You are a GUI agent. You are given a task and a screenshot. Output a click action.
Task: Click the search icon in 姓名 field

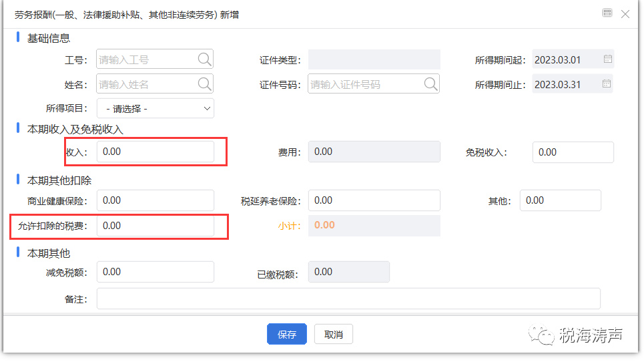tap(204, 83)
